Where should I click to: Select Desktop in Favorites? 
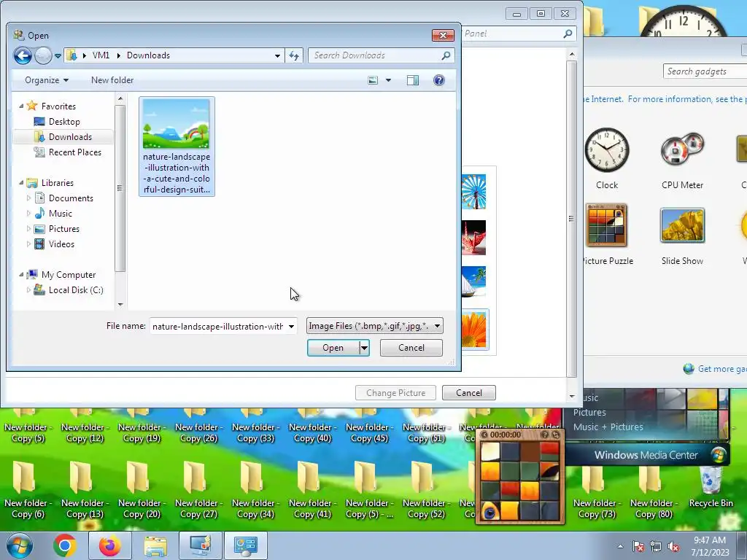64,122
